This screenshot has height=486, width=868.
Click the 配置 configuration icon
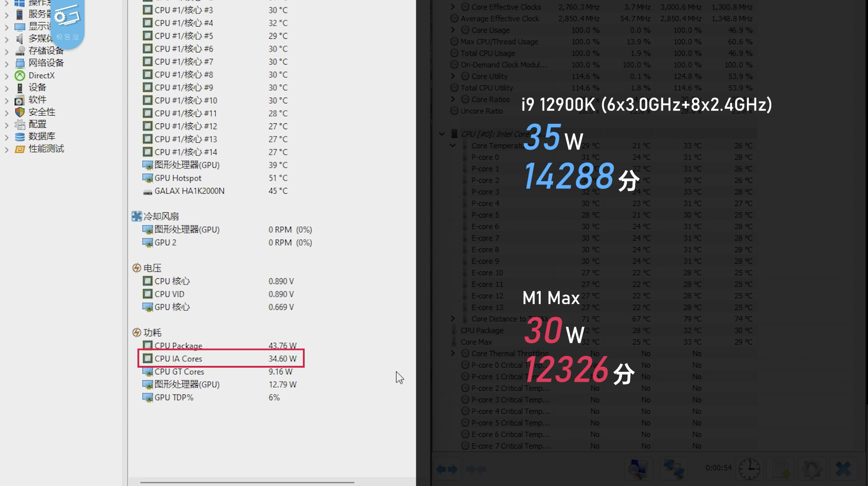tap(19, 124)
